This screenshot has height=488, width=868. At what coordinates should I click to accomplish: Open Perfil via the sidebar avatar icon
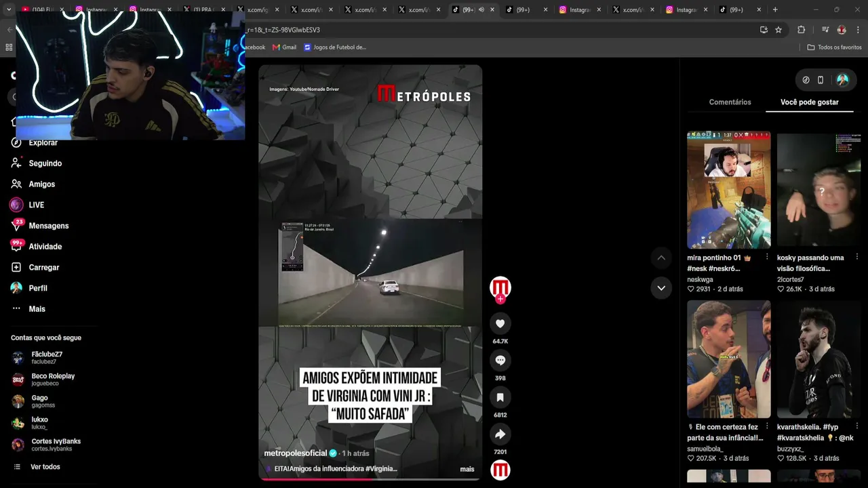pos(16,288)
